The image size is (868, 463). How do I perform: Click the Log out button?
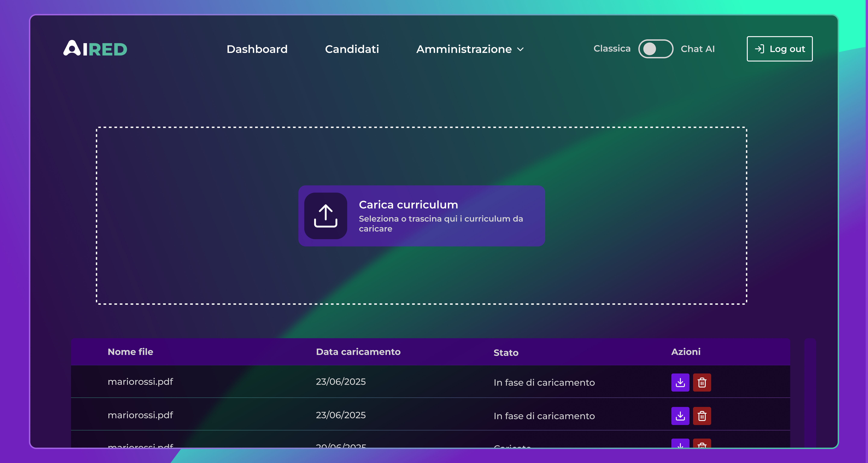(780, 49)
